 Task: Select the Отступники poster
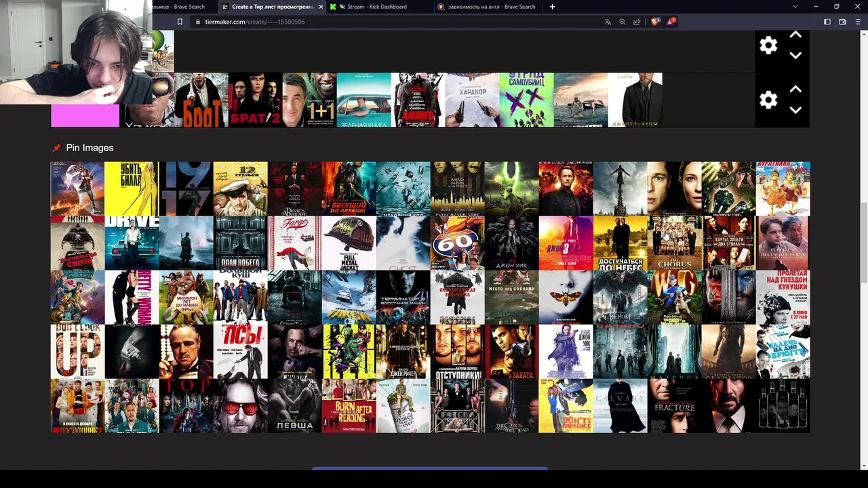click(x=458, y=351)
